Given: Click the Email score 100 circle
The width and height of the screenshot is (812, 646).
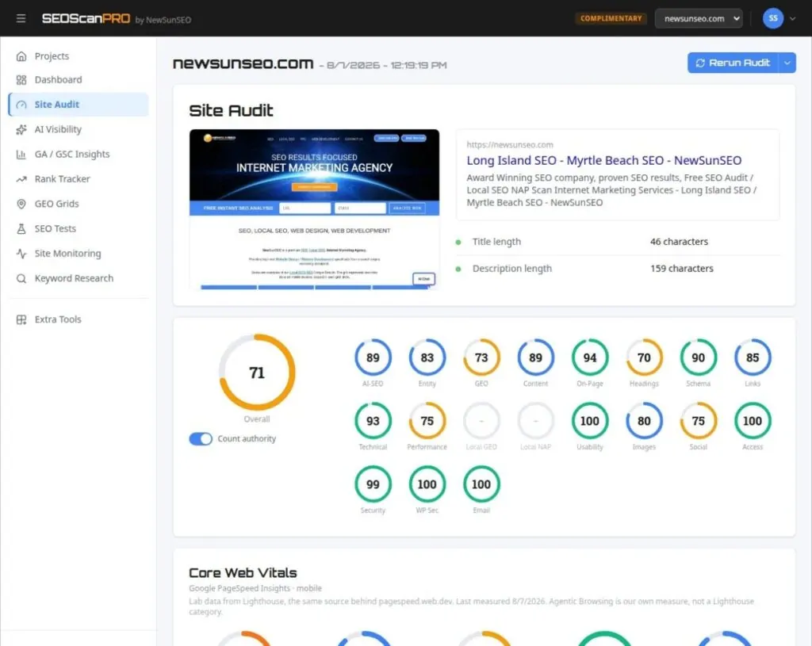Looking at the screenshot, I should tap(481, 484).
